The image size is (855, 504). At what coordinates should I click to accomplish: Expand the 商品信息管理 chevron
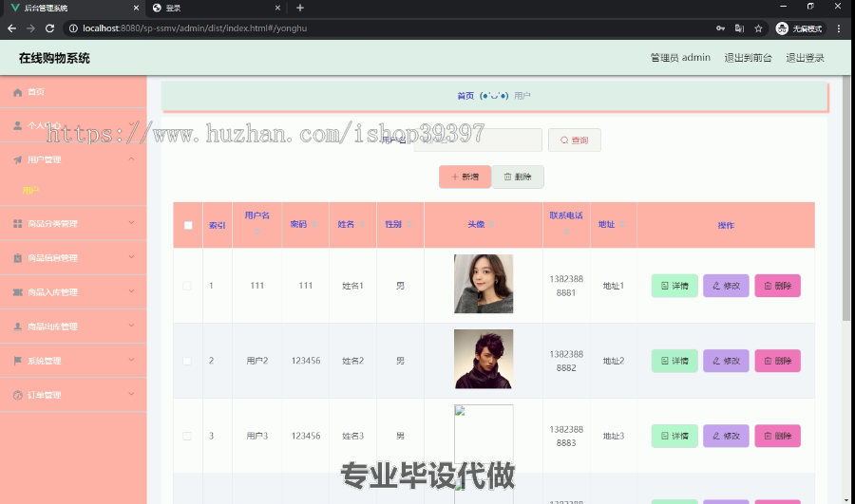tap(131, 256)
